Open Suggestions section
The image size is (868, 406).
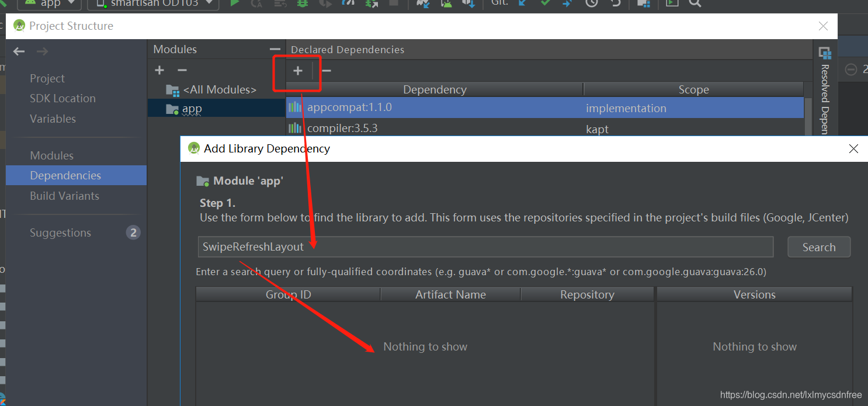(60, 233)
